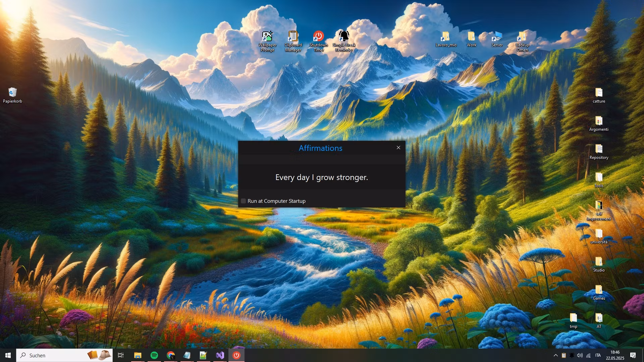Viewport: 644px width, 362px height.
Task: Open the Wallpaper Prompt desktop shortcut
Action: (x=267, y=41)
